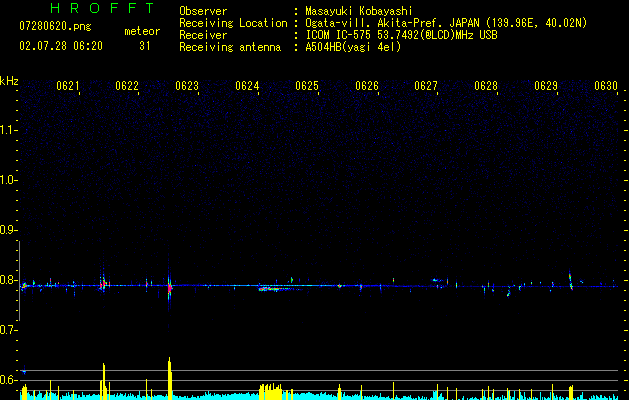Image resolution: width=629 pixels, height=400 pixels.
Task: Click the strong meteor echo near 0623
Action: coord(170,287)
